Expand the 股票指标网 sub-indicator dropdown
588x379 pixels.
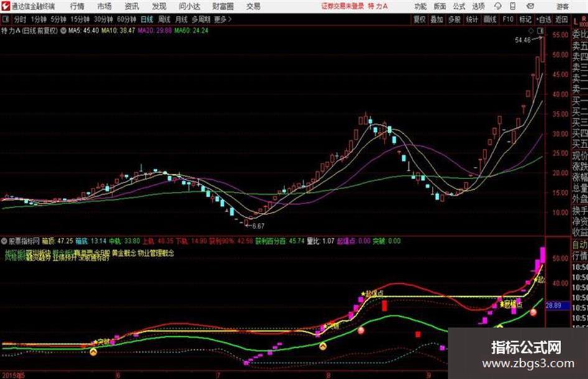[4, 241]
